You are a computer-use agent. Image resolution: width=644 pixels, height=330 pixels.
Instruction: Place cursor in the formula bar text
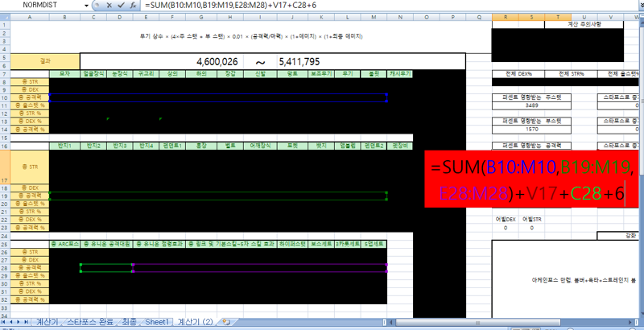pyautogui.click(x=230, y=6)
